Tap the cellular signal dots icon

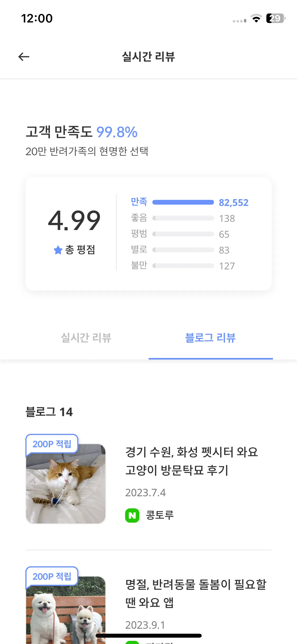click(239, 21)
